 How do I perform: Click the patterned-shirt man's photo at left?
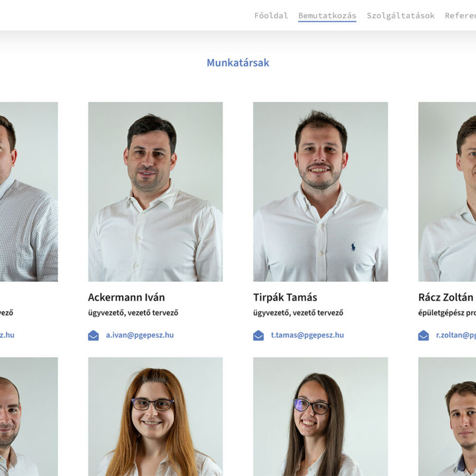click(29, 191)
